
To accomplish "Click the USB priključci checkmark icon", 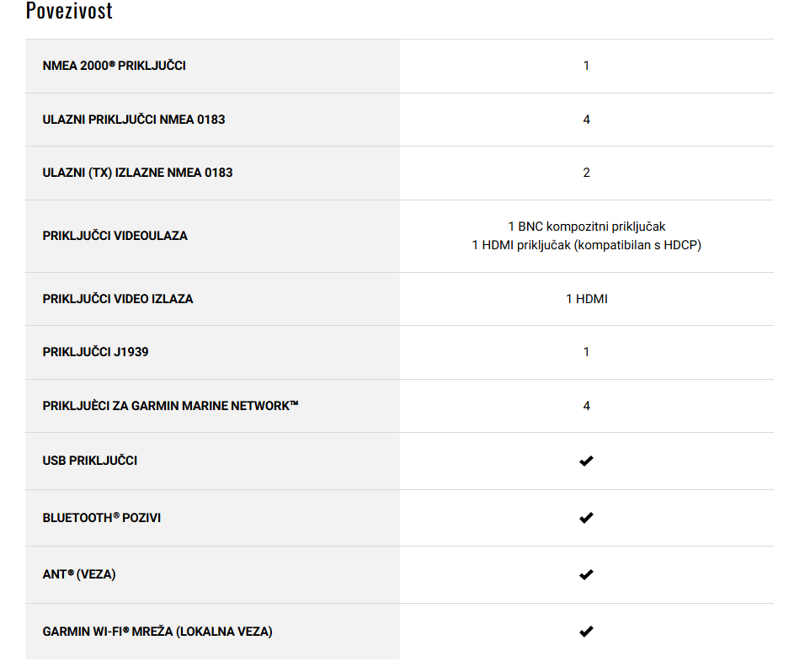I will point(586,461).
